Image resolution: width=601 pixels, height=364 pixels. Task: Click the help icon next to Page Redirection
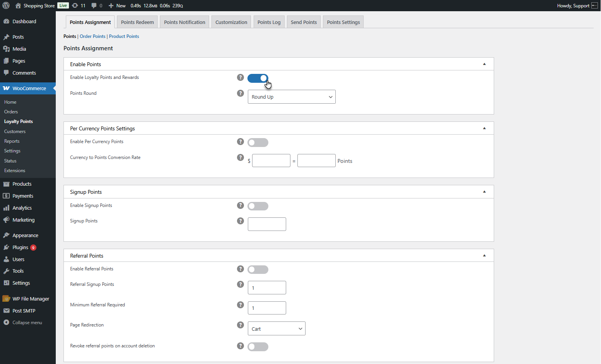click(240, 325)
